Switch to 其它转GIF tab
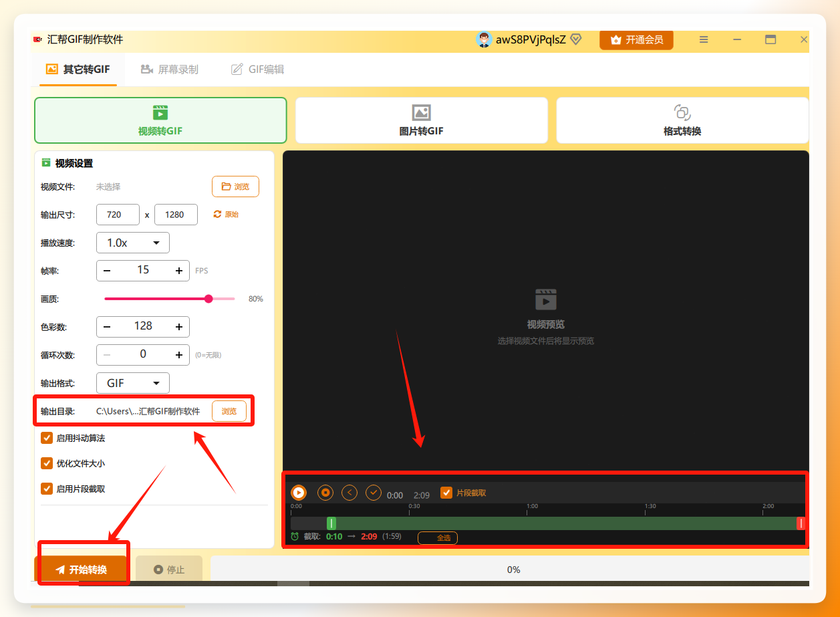This screenshot has height=617, width=840. pyautogui.click(x=78, y=69)
